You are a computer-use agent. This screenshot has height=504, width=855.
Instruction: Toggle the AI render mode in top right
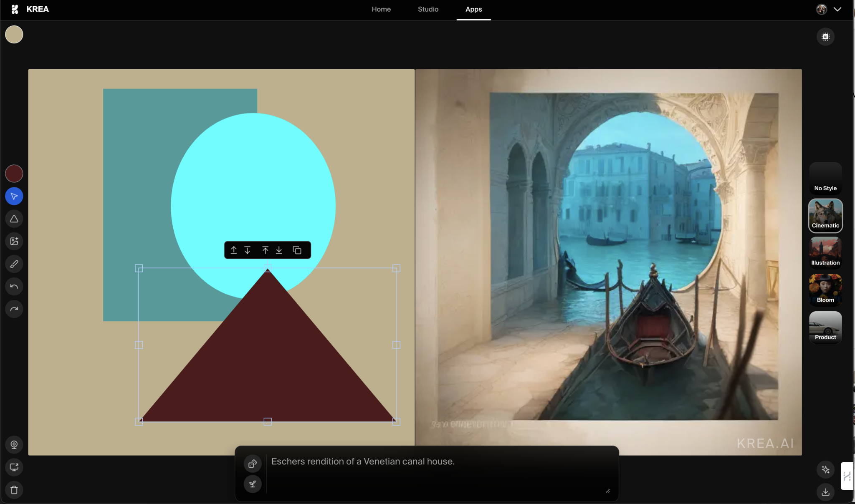tap(825, 36)
